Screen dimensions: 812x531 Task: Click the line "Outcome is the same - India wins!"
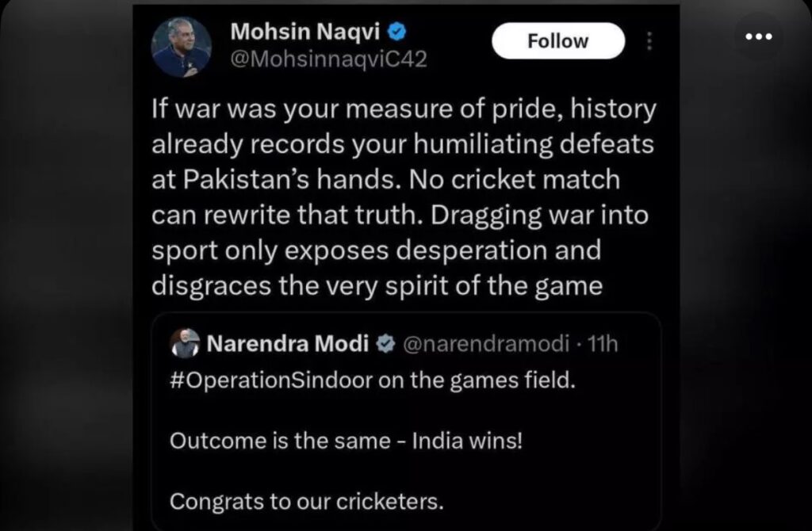(x=347, y=441)
